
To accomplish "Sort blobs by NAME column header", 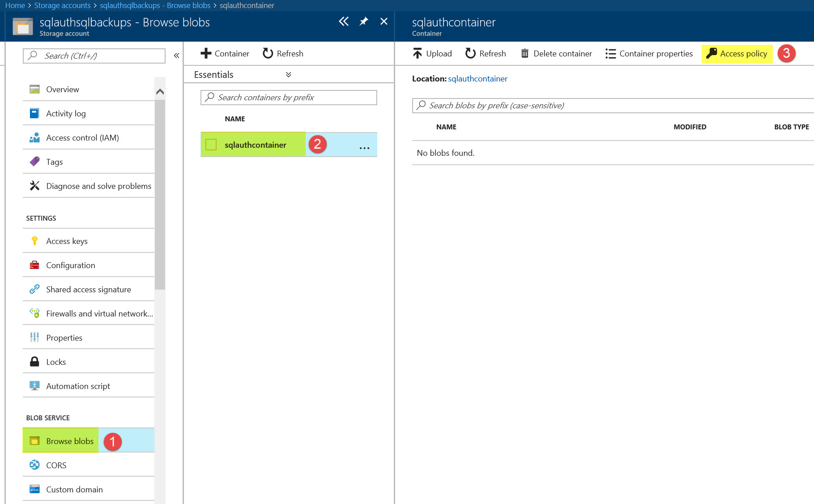I will pos(446,127).
